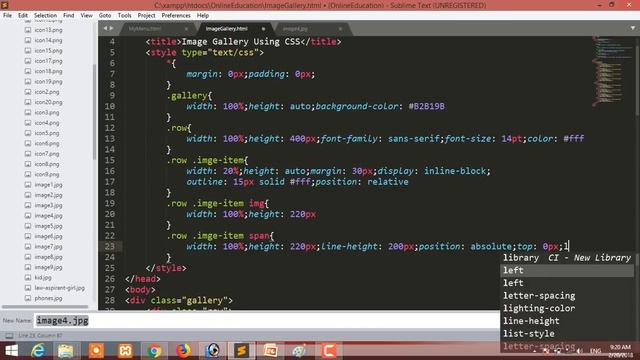The height and width of the screenshot is (360, 640).
Task: Click the ENG language indicator in tray
Action: [x=596, y=351]
